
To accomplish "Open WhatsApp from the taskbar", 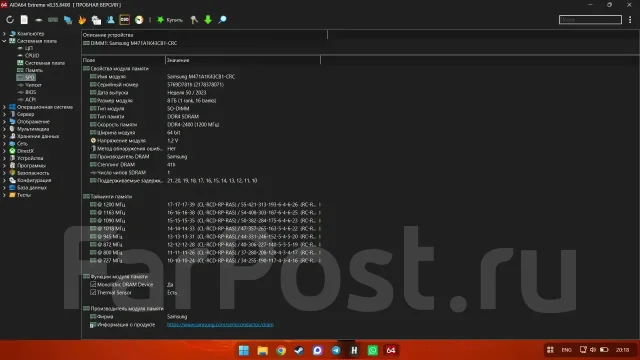I will [373, 350].
